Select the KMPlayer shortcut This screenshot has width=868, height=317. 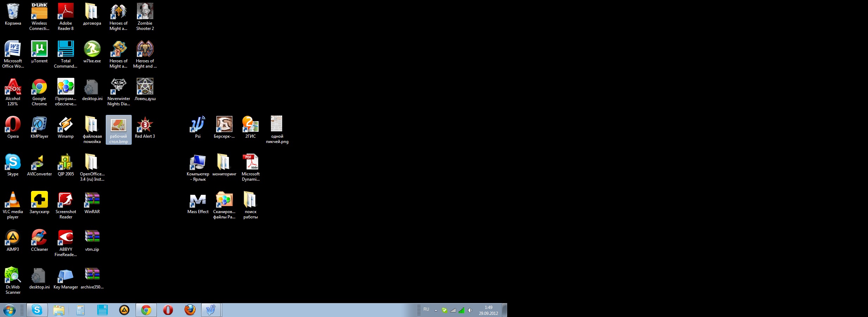tap(39, 128)
